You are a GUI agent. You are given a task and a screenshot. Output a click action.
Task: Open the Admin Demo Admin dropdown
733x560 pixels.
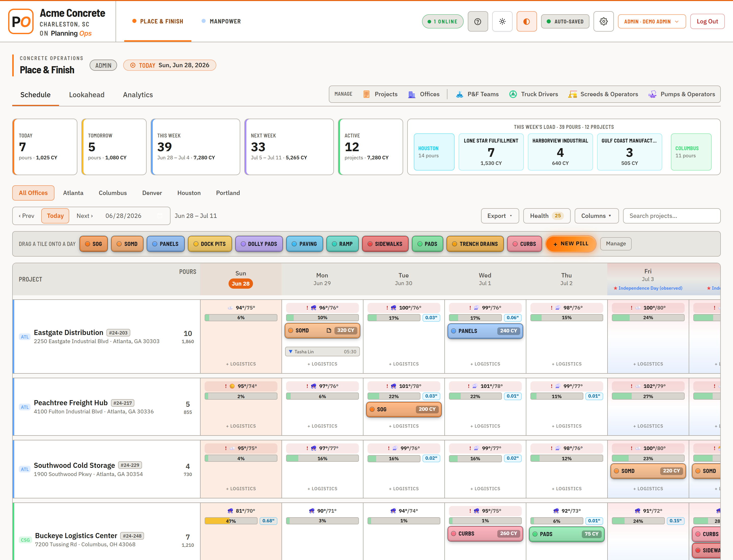[x=652, y=21]
